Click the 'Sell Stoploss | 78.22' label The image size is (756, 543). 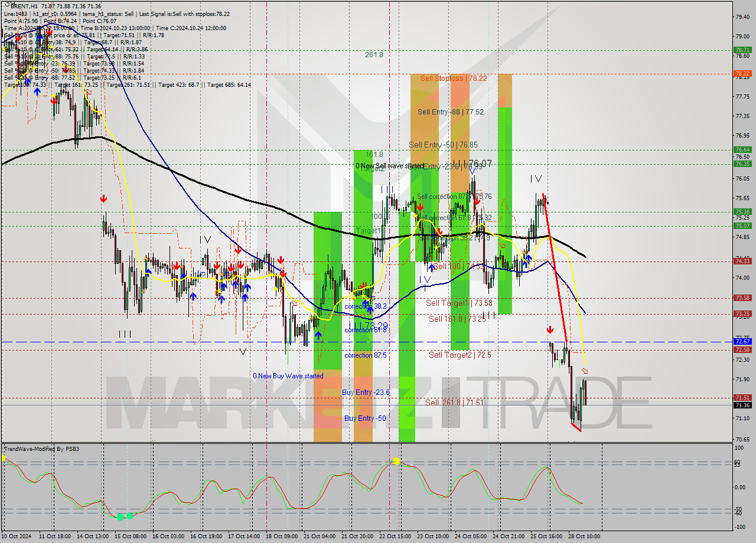click(x=454, y=78)
